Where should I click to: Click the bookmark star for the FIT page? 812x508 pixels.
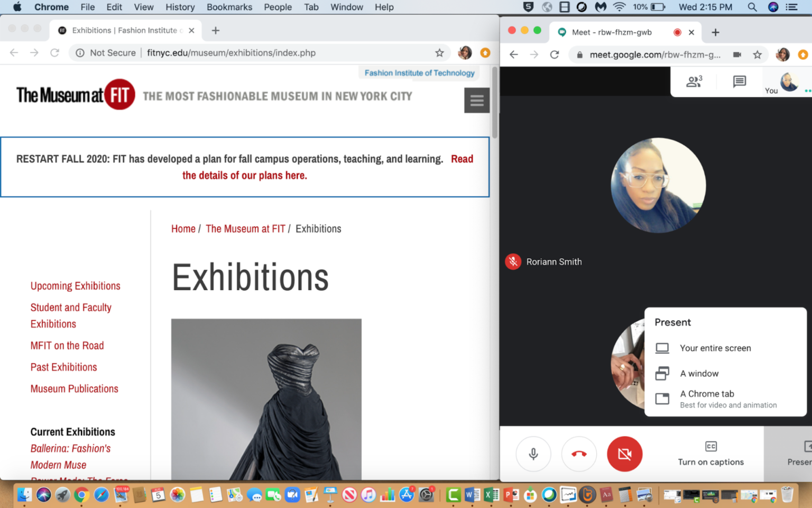[x=440, y=53]
